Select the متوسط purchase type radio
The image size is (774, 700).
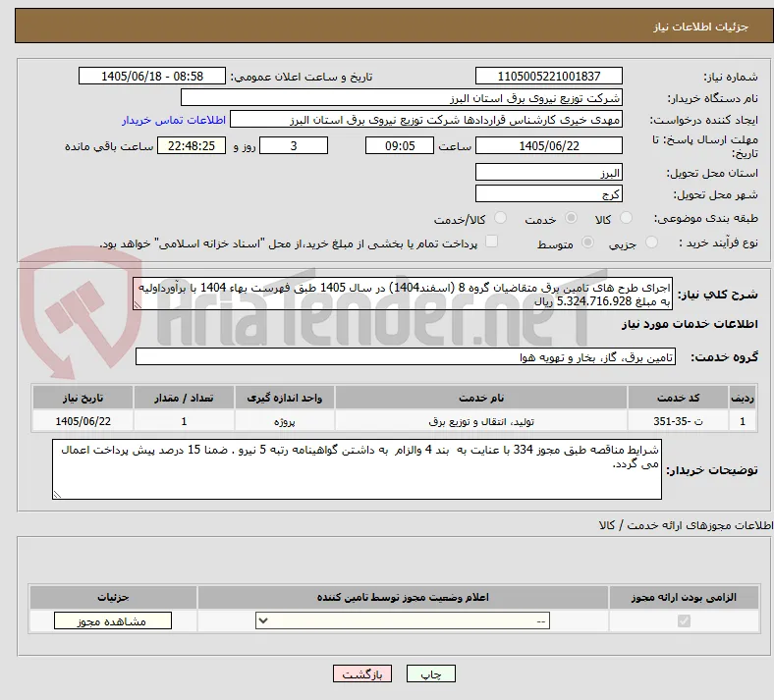click(x=587, y=242)
